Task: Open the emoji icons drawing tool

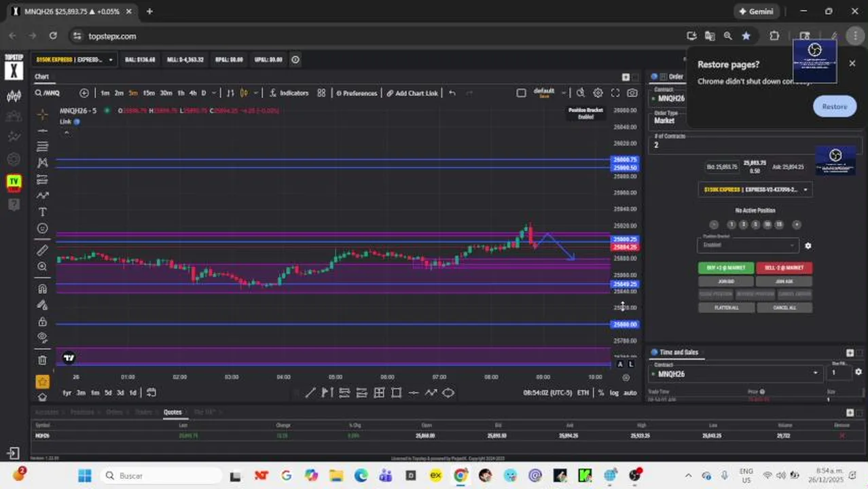Action: point(42,228)
